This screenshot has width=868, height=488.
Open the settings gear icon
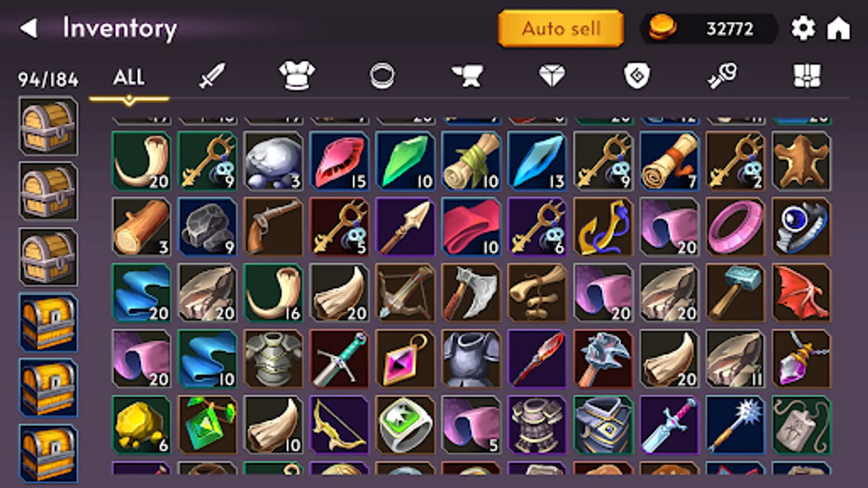pyautogui.click(x=803, y=28)
